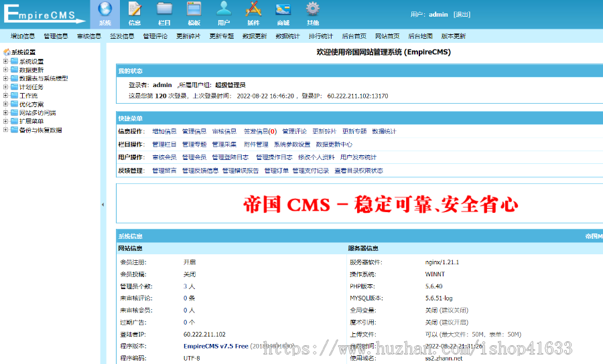The image size is (603, 364).
Task: Open the 插件 plugin tools icon
Action: point(253,9)
